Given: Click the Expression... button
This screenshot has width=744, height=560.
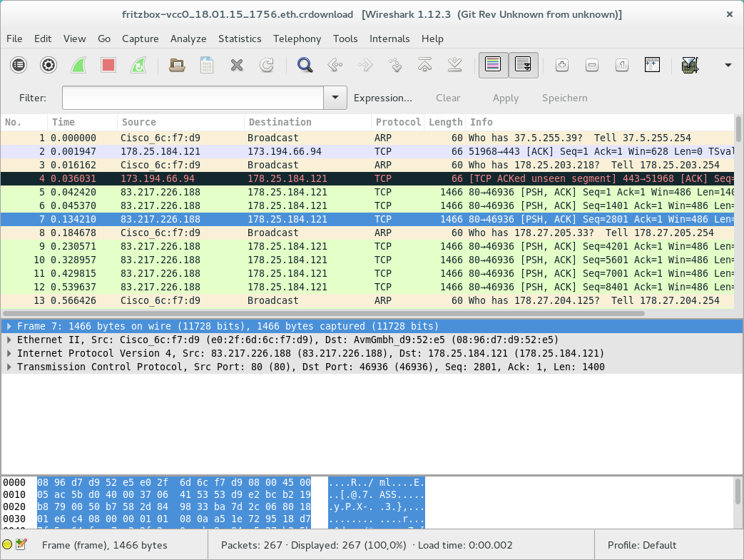Looking at the screenshot, I should coord(383,98).
